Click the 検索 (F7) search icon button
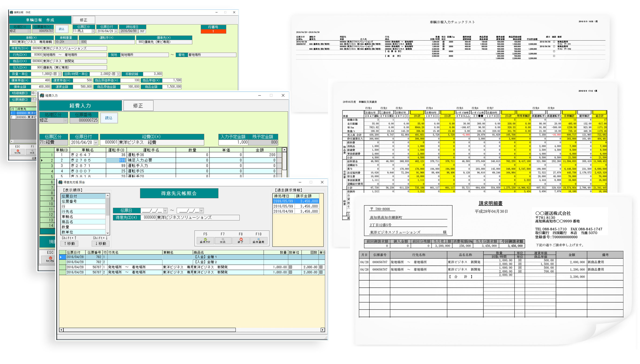 pos(222,241)
